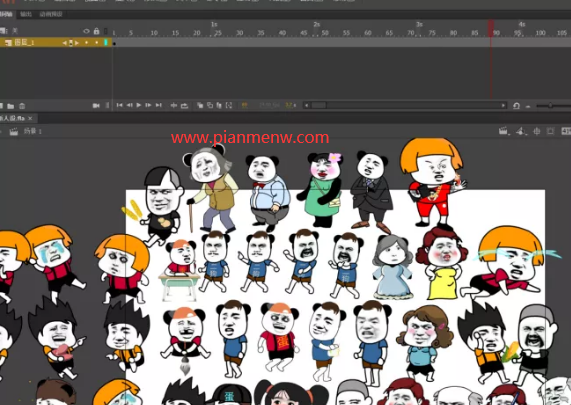
Task: Open the edit scene dropdown
Action: [504, 131]
